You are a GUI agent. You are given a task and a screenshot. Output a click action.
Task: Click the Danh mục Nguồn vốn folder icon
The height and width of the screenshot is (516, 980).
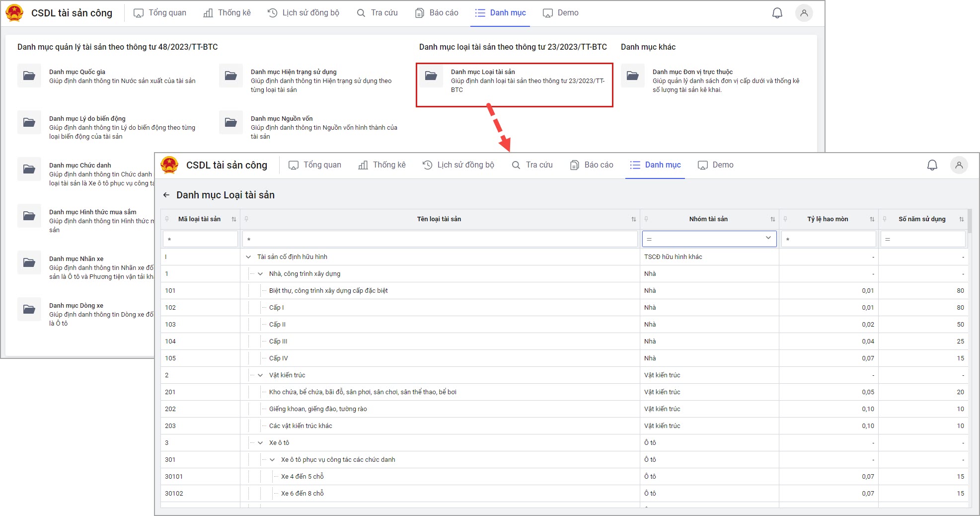point(231,123)
